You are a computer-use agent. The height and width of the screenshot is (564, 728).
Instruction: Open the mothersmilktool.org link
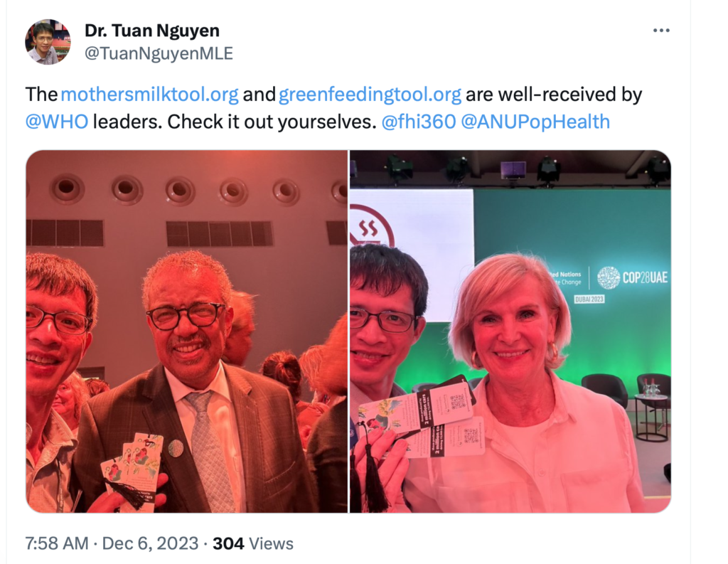[x=149, y=95]
